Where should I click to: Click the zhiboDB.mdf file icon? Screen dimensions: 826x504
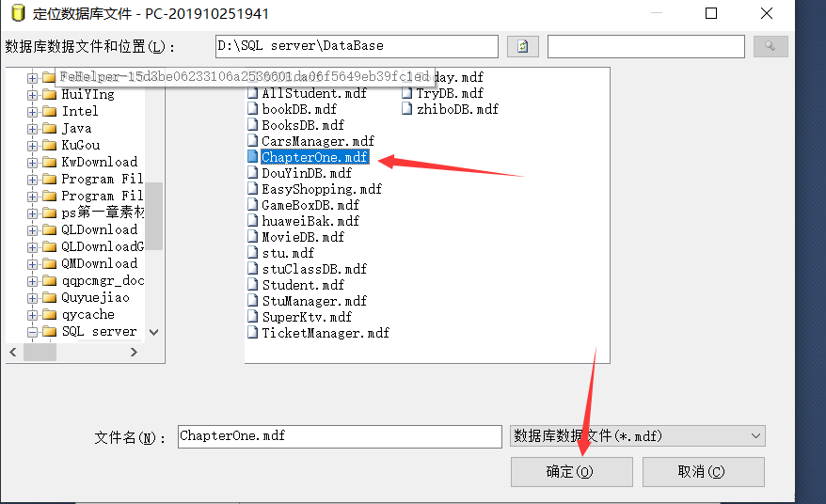[x=406, y=109]
